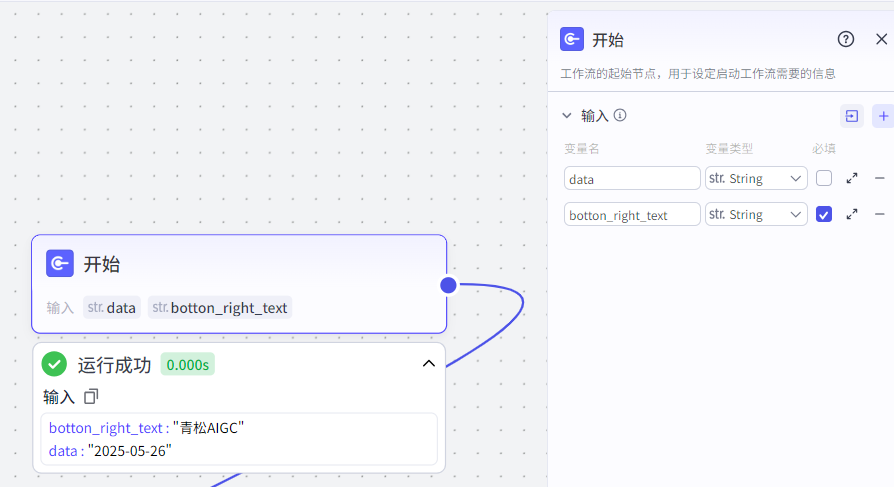Expand the data variable row editor
This screenshot has height=487, width=894.
click(852, 178)
